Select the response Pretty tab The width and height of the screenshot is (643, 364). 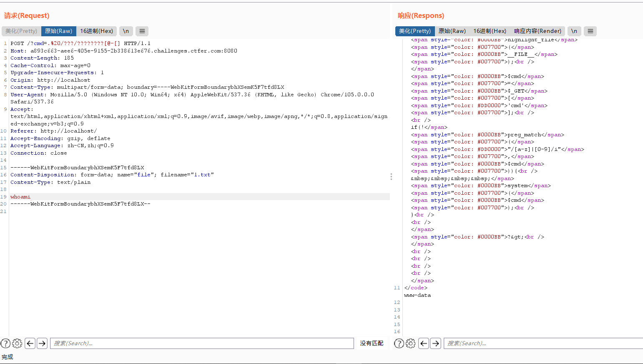pyautogui.click(x=415, y=31)
